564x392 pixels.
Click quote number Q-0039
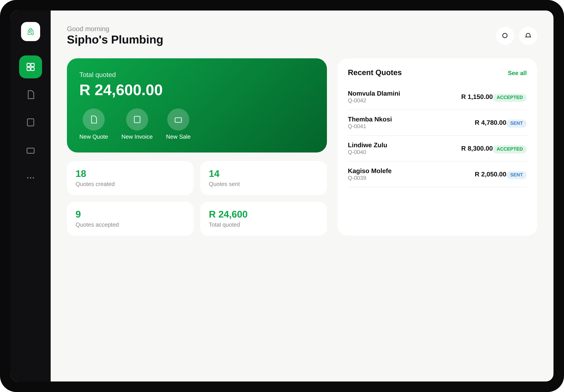point(357,178)
